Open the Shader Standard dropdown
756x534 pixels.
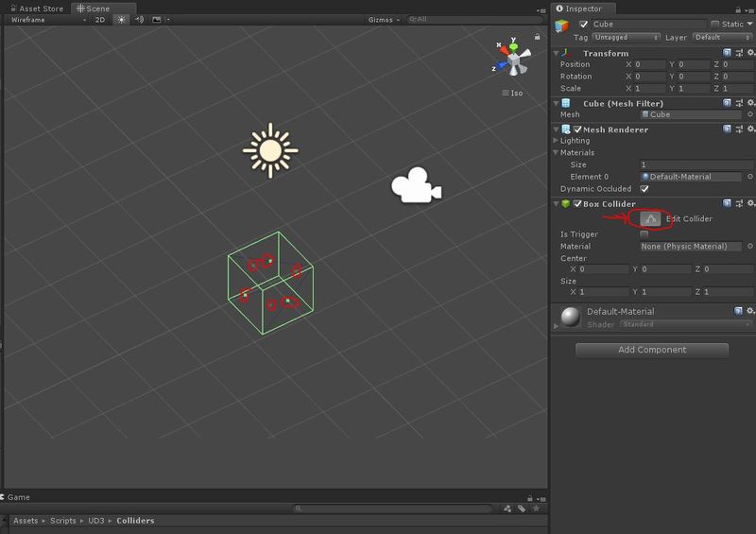tap(686, 324)
